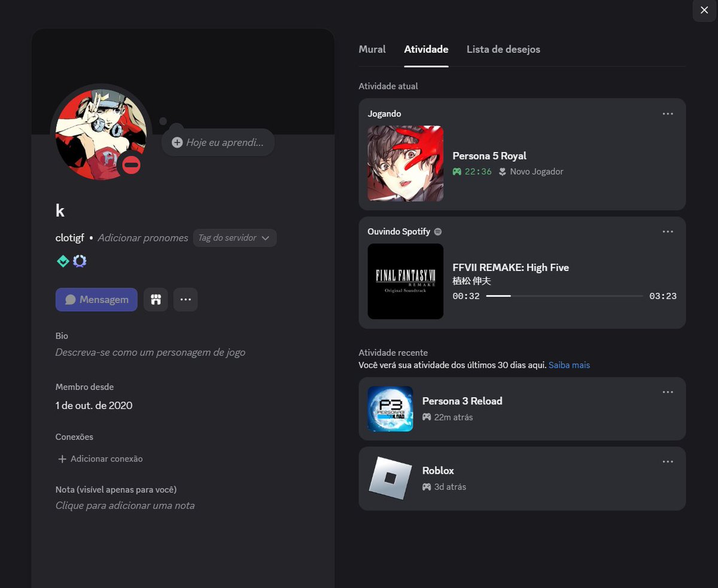Click the Final Fantasy VII Remake album art
Image resolution: width=718 pixels, height=588 pixels.
click(x=406, y=281)
